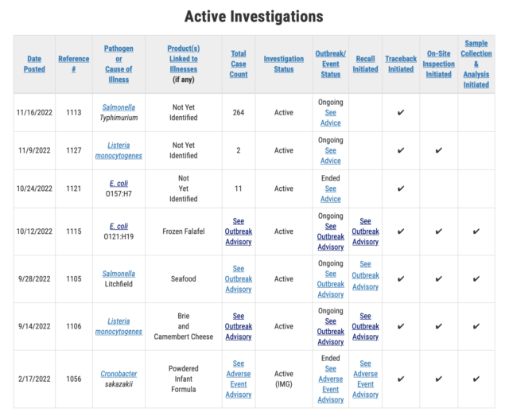Open Seafood event status Outbreak Advisory link
Screen dimensions: 509x420
331,284
